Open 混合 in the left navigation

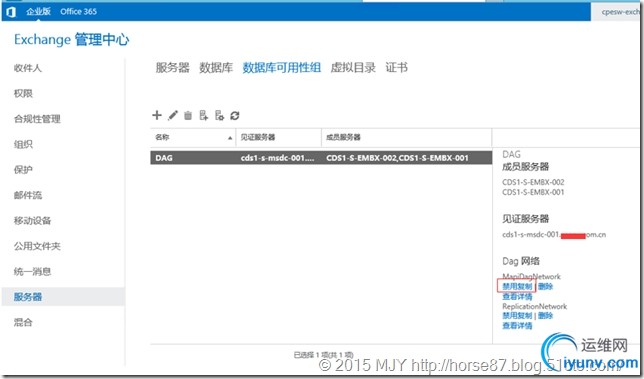pyautogui.click(x=23, y=323)
